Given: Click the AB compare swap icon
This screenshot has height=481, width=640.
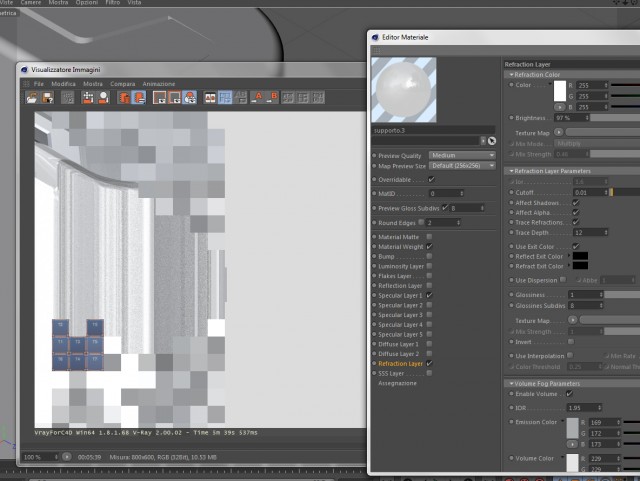Looking at the screenshot, I should 241,98.
